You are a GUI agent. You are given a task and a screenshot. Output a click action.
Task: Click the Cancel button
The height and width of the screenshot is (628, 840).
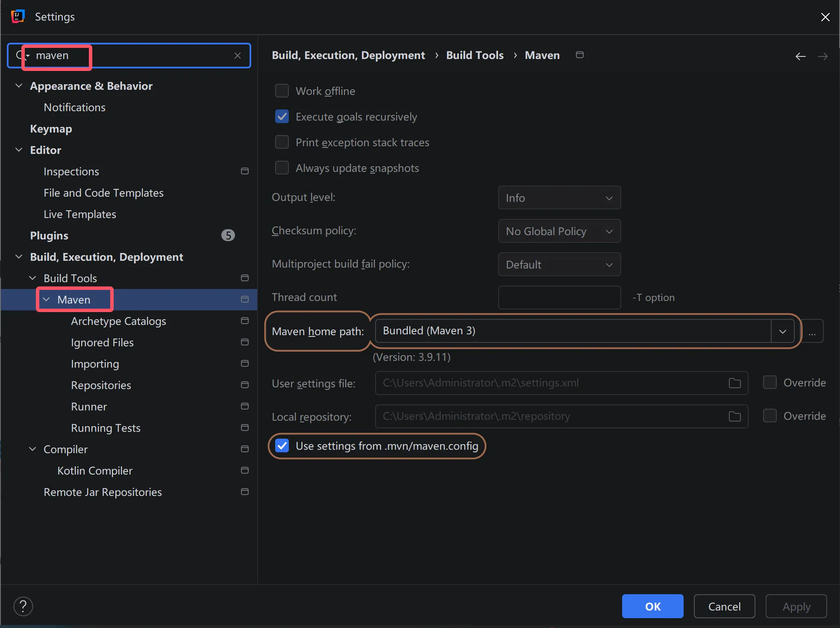point(724,606)
